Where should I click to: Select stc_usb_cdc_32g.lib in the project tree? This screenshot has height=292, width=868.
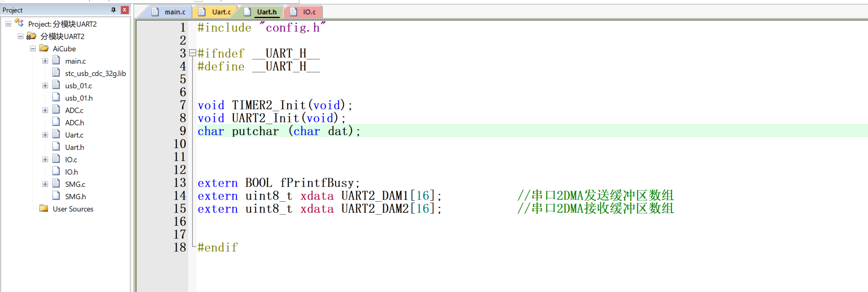pyautogui.click(x=96, y=74)
